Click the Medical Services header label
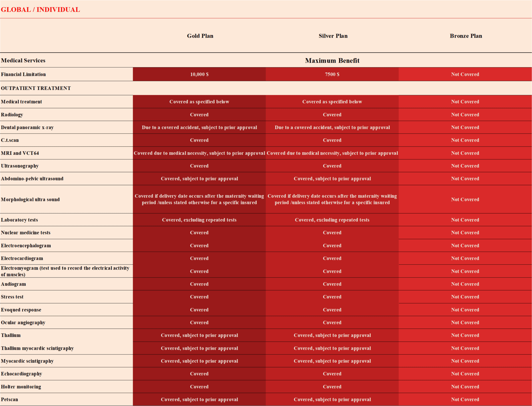 (x=23, y=61)
